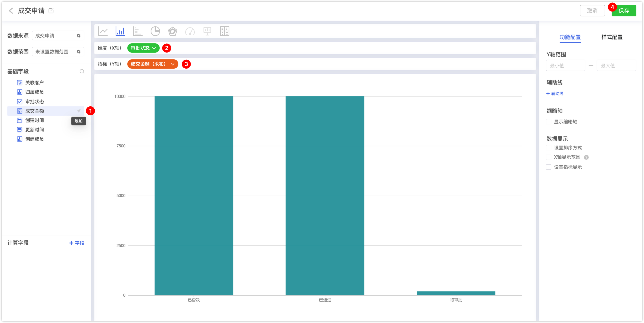Select the gauge chart type icon
This screenshot has width=644, height=323.
[x=190, y=31]
